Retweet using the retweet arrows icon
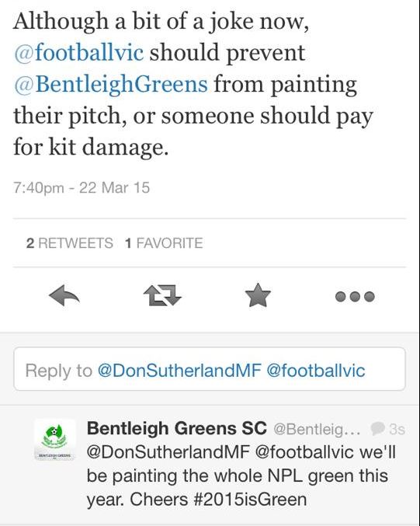The height and width of the screenshot is (526, 420). (x=162, y=295)
